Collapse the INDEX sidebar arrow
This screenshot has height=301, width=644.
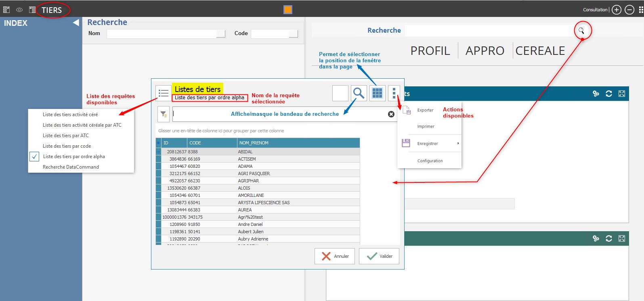[76, 23]
